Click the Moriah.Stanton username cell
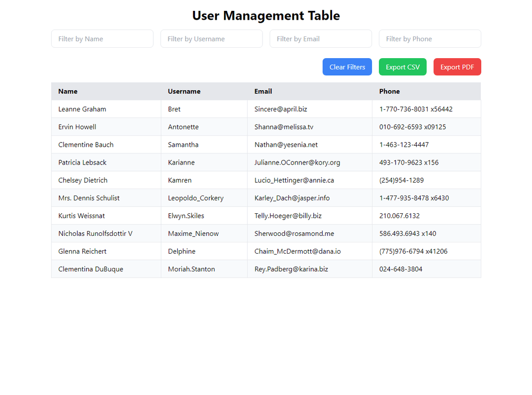 pos(191,269)
